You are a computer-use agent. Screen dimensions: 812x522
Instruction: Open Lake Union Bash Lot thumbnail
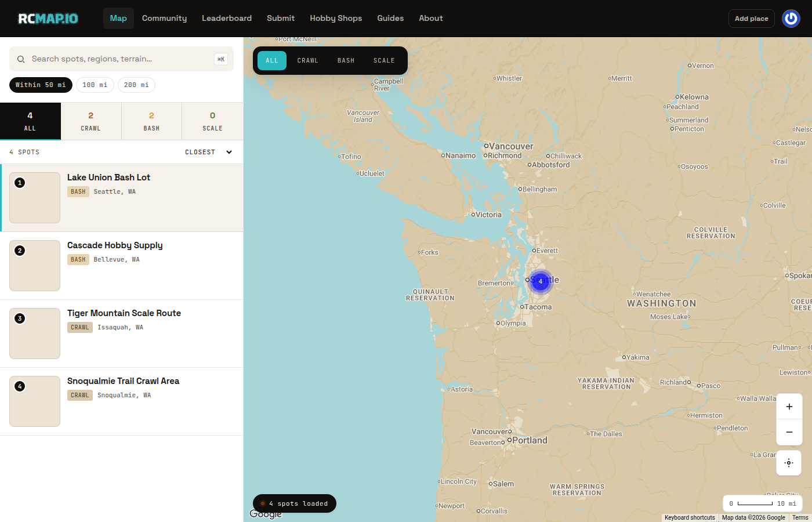(35, 198)
